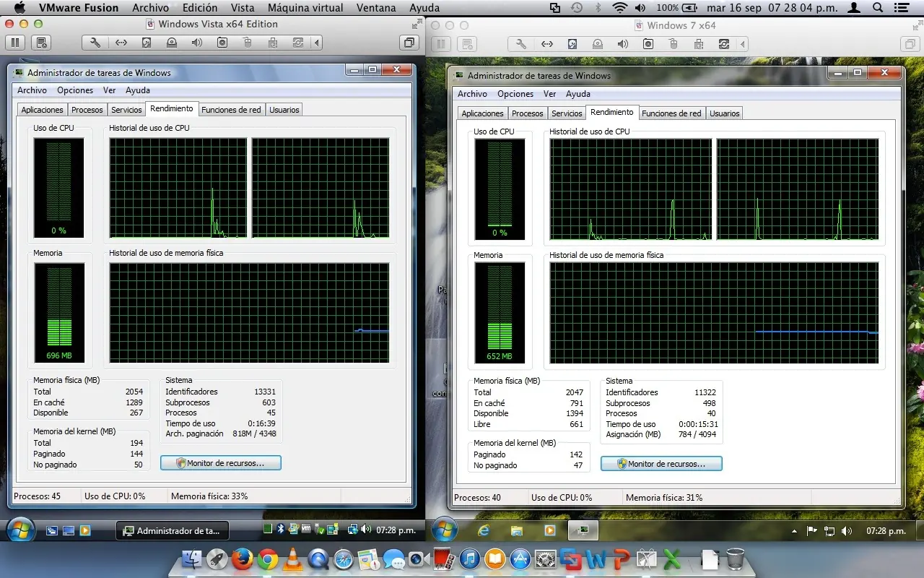
Task: Click the Vista taskbar Start orb
Action: [20, 530]
